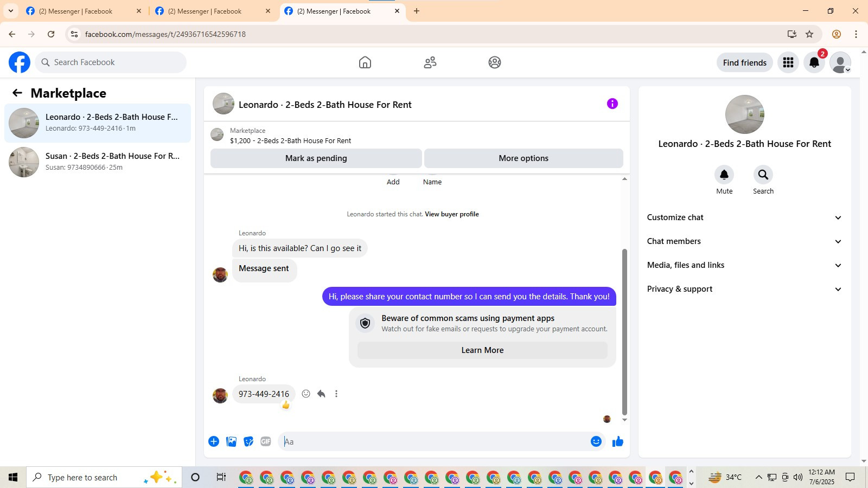868x488 pixels.
Task: Open View buyer profile link
Action: (452, 214)
